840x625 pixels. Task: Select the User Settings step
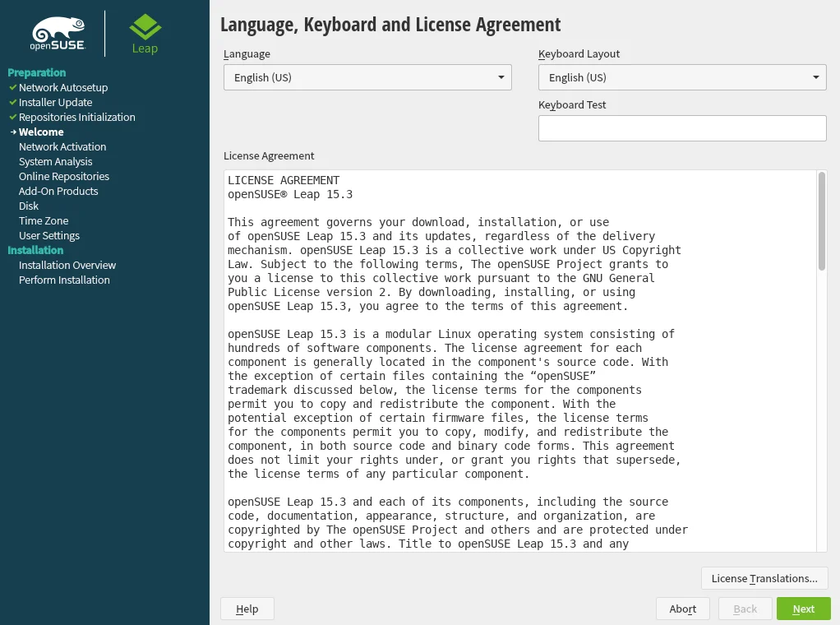[x=48, y=235]
